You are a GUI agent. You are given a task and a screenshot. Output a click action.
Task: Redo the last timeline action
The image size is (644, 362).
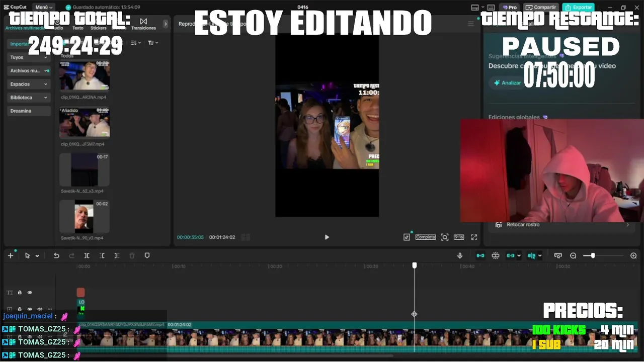pyautogui.click(x=71, y=255)
